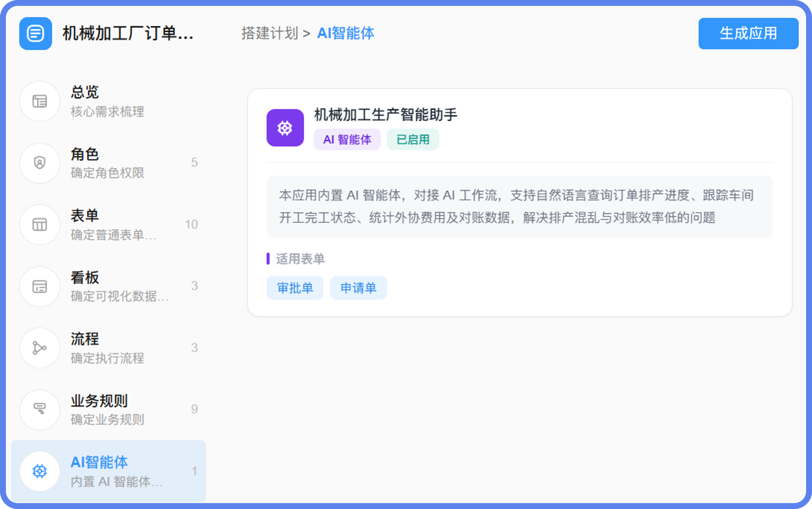Click the 确定执行流程 subtitle
The width and height of the screenshot is (812, 509).
(x=107, y=358)
